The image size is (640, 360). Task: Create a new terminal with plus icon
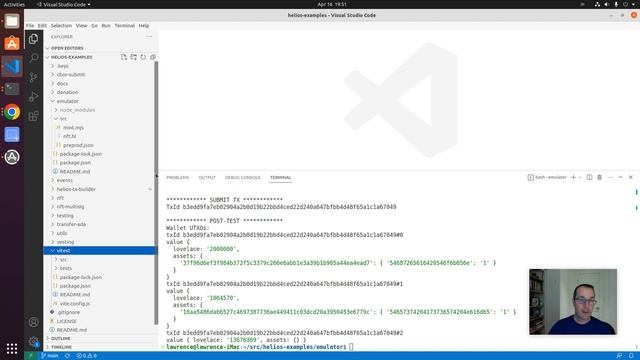[573, 178]
